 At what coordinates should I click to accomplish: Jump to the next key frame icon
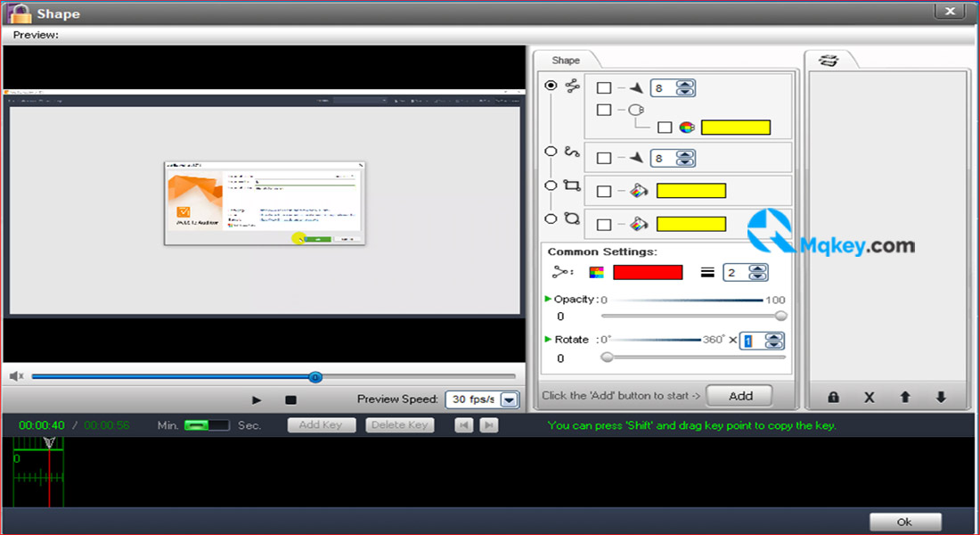489,425
